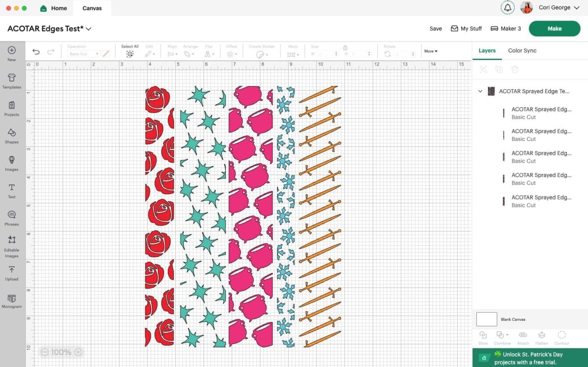Screen dimensions: 588x367
Task: Click the Slice tool
Action: (x=483, y=338)
